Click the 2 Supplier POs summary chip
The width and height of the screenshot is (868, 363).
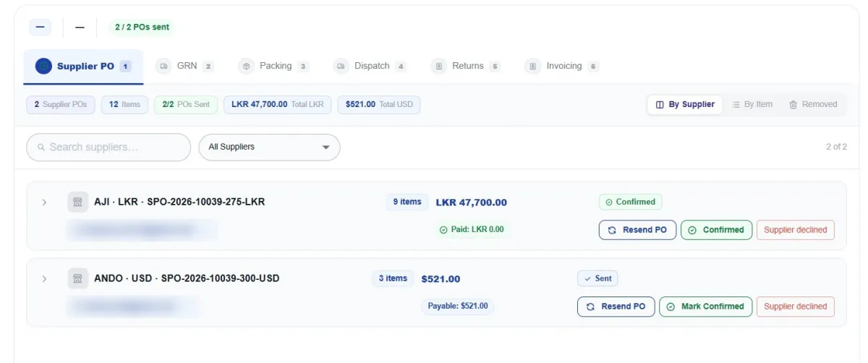click(x=61, y=105)
